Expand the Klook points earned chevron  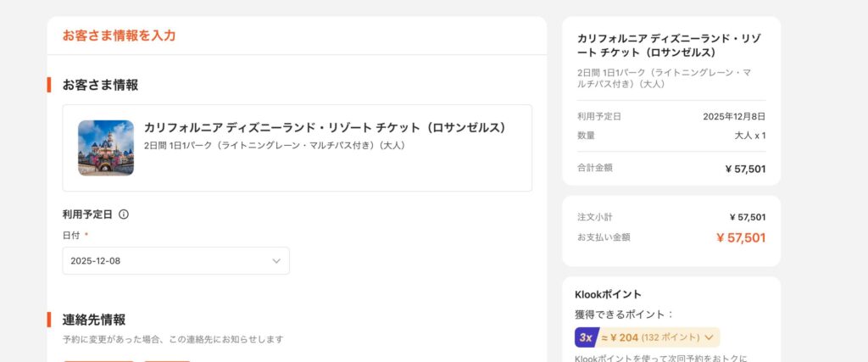(709, 337)
